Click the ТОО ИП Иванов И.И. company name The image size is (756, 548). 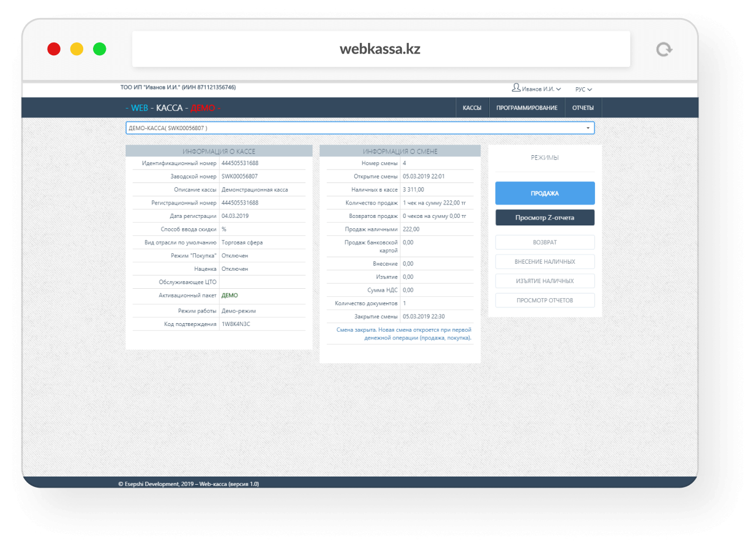pos(178,87)
